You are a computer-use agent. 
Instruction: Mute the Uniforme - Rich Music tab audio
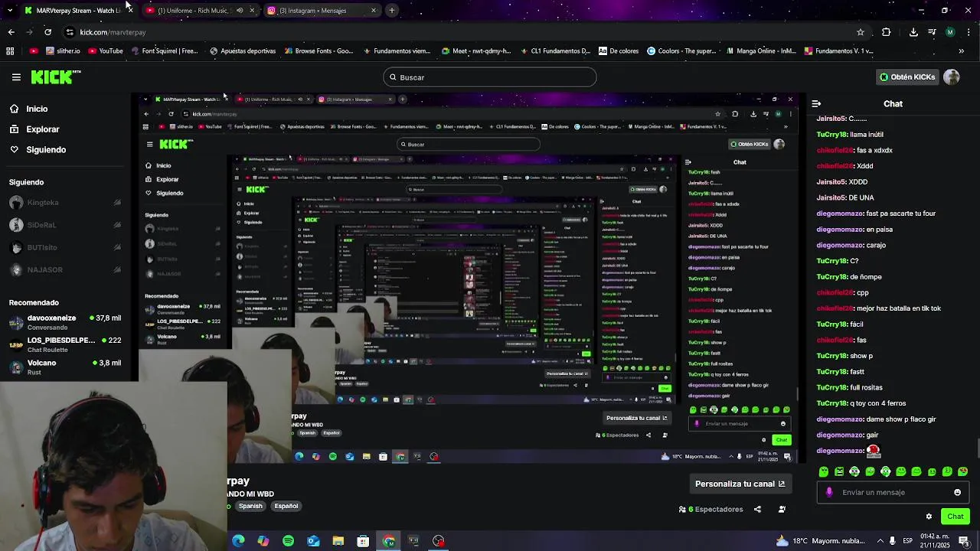coord(240,11)
